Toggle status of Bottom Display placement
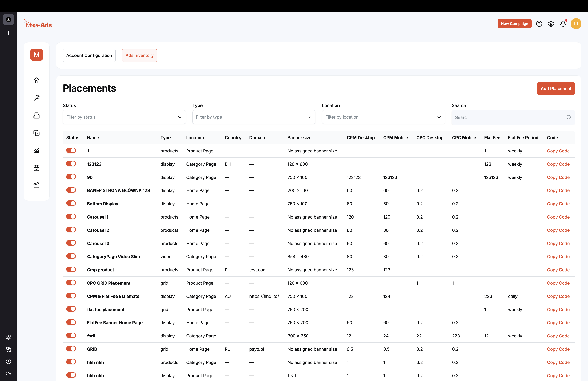588x381 pixels. click(x=71, y=203)
